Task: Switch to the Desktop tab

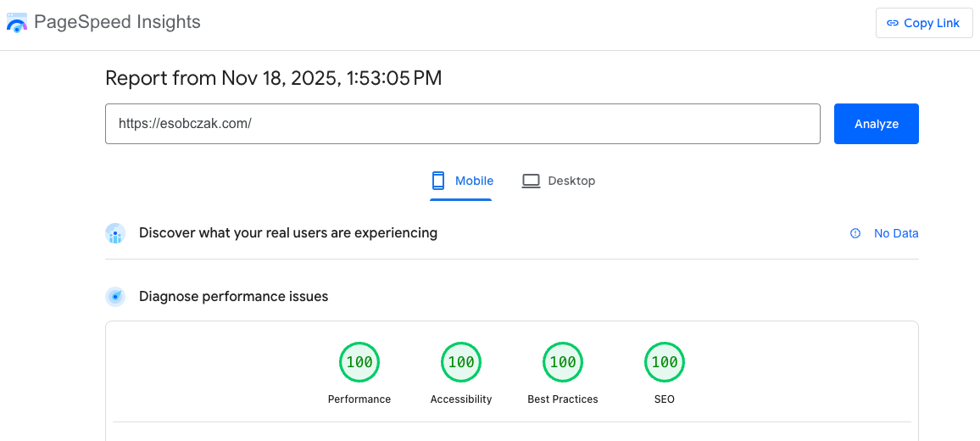Action: [559, 181]
